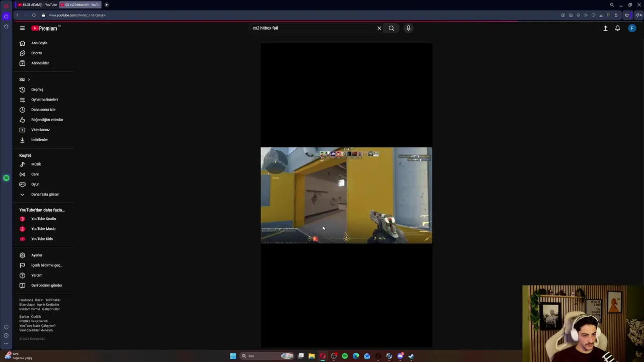Open Oynatma listeleri
The image size is (644, 362).
[43, 100]
